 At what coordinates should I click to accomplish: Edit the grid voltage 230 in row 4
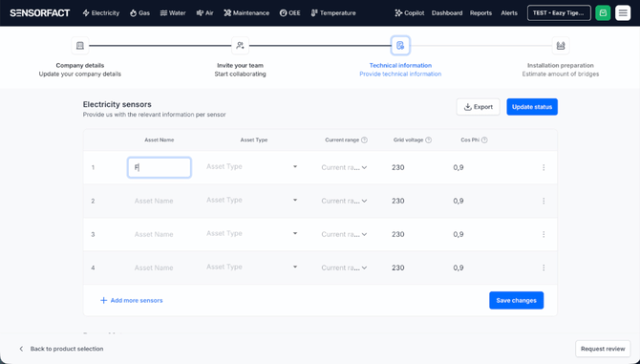tap(398, 268)
